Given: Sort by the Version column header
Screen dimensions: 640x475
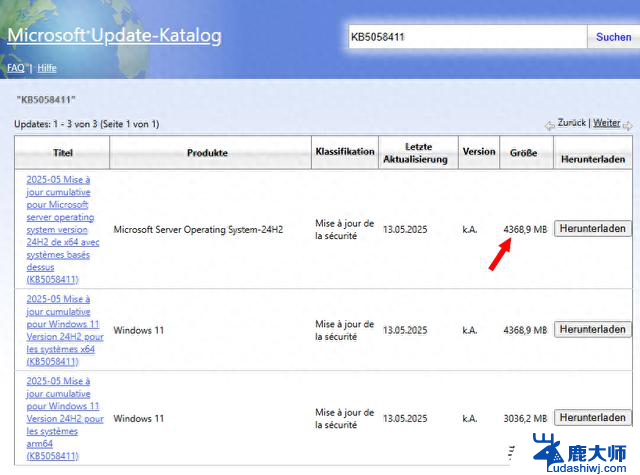Looking at the screenshot, I should coord(479,151).
